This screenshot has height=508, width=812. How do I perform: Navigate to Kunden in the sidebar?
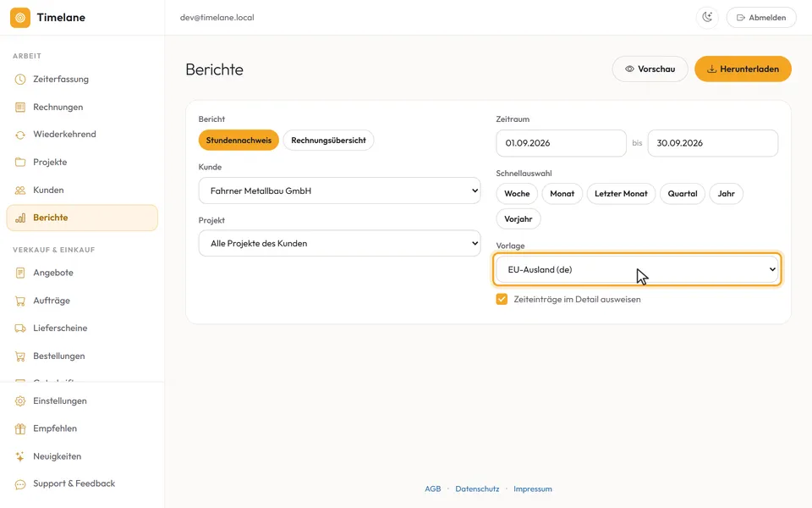[x=82, y=190]
